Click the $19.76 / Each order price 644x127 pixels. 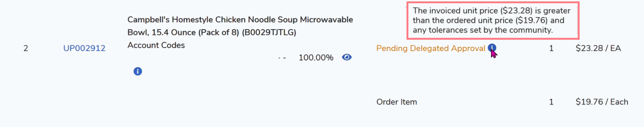tap(602, 102)
